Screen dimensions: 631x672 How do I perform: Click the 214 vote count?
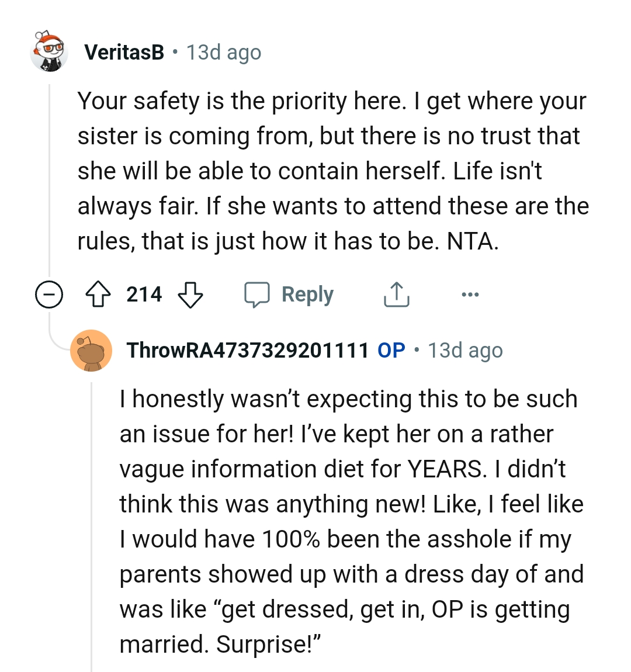tap(144, 295)
